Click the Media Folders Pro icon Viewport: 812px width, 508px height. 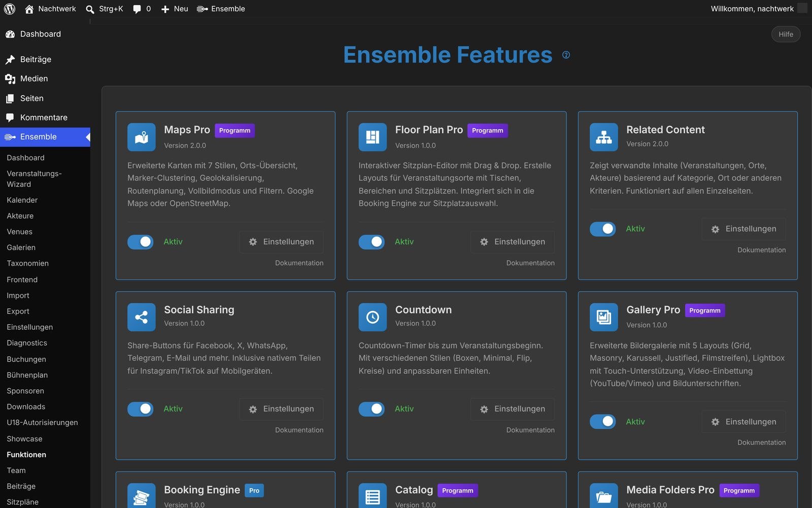coord(604,496)
